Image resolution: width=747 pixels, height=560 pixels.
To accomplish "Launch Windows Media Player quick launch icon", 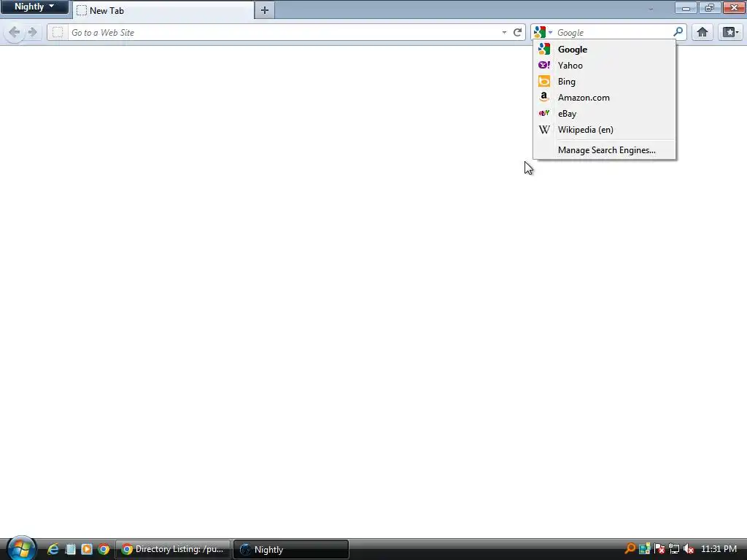I will point(86,549).
